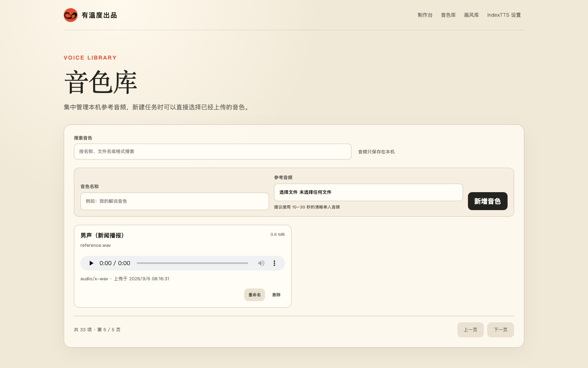Delete the 男声（新闻播报）voice with 删除

pyautogui.click(x=276, y=295)
